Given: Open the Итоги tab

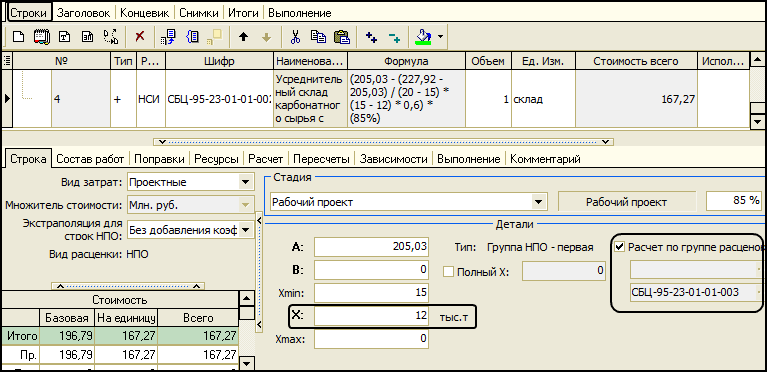Looking at the screenshot, I should point(243,13).
